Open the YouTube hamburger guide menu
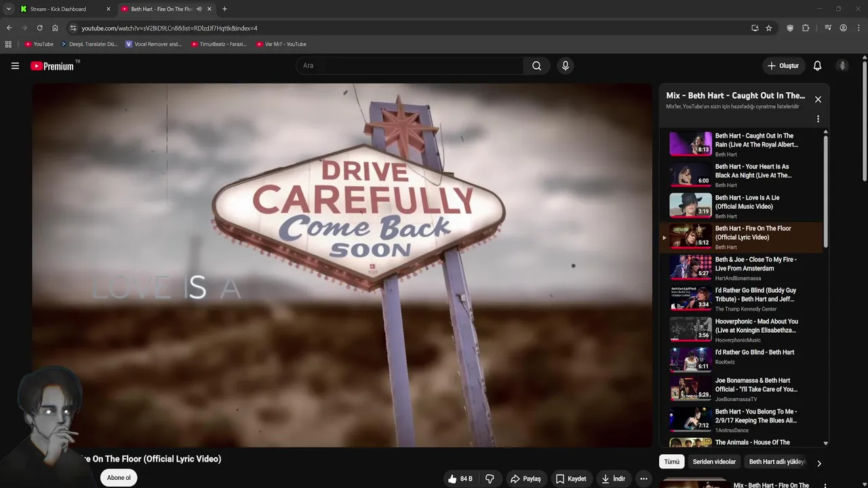The image size is (868, 488). [x=15, y=66]
